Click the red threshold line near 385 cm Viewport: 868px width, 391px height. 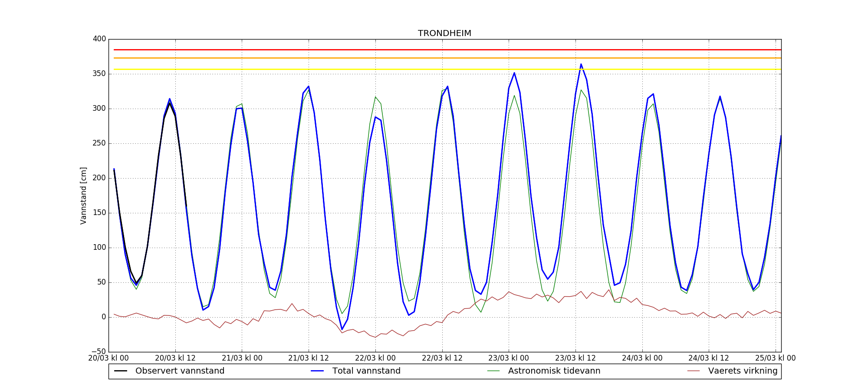click(x=447, y=50)
